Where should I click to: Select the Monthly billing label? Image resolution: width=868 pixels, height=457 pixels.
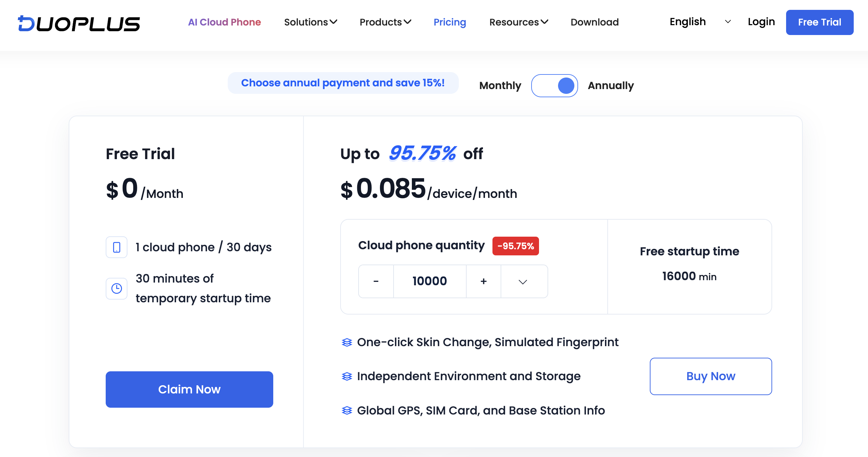point(500,86)
